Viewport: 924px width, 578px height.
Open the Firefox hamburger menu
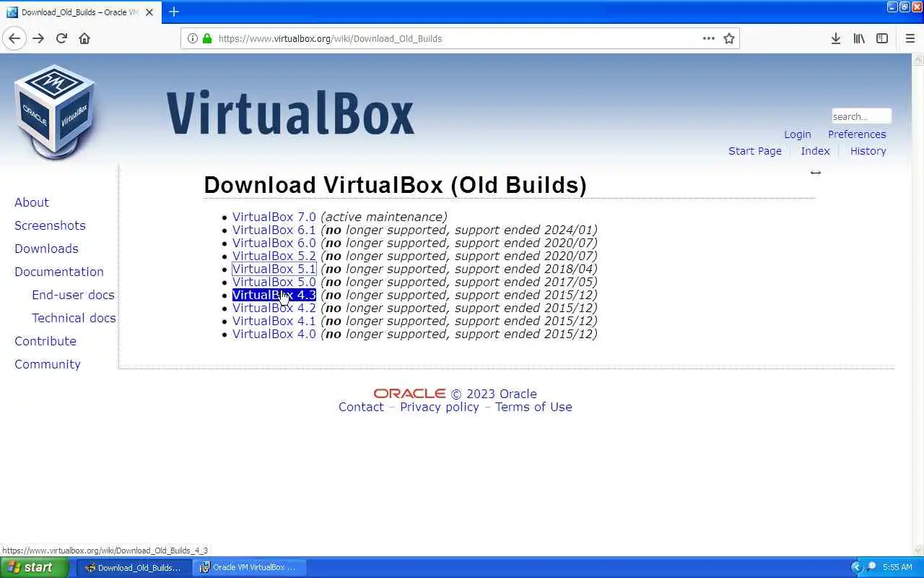[910, 38]
